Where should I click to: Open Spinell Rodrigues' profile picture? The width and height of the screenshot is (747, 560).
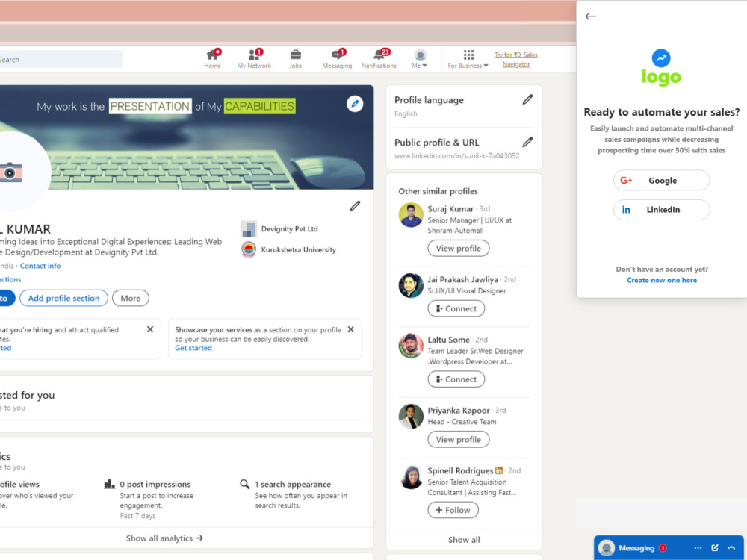tap(411, 476)
